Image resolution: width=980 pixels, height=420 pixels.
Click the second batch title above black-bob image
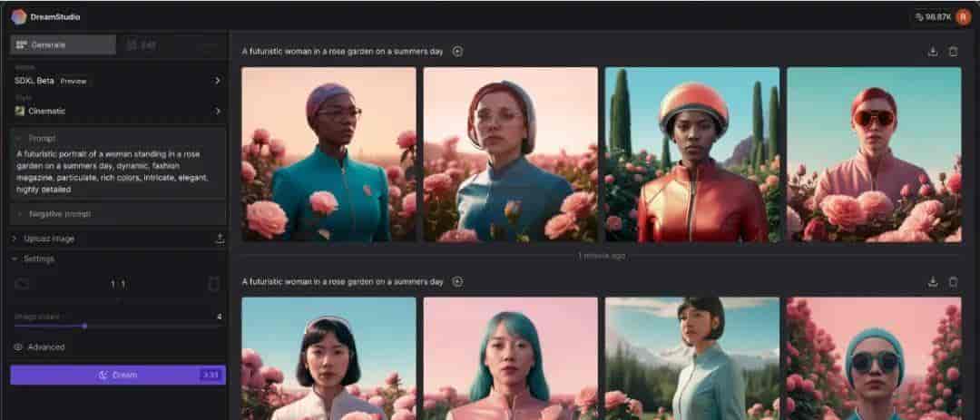click(342, 282)
